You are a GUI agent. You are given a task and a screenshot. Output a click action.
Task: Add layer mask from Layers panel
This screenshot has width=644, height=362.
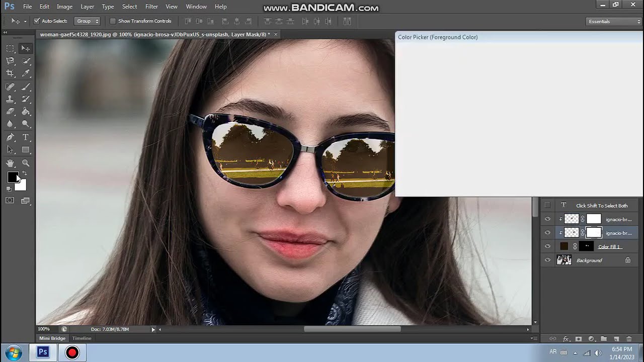coord(578,339)
